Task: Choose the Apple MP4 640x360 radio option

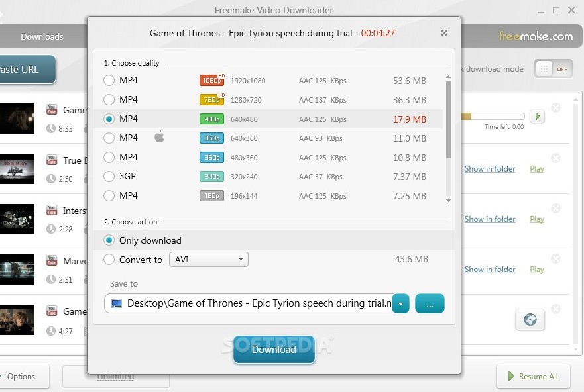Action: pyautogui.click(x=109, y=138)
